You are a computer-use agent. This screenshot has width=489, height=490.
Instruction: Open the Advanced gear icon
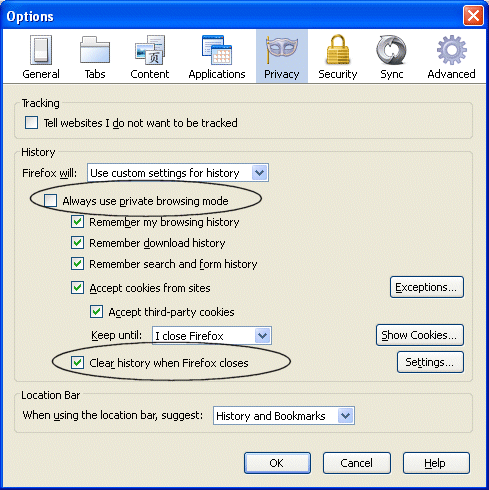pos(452,50)
